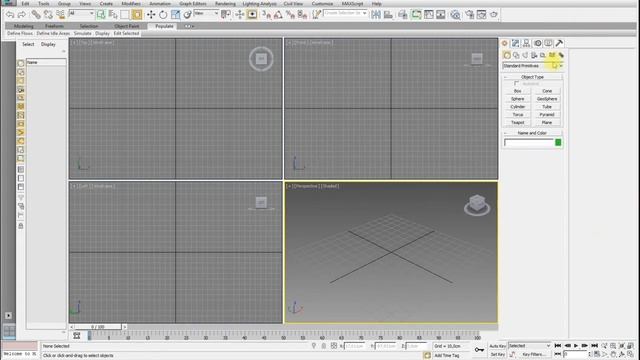
Task: Click the Sphere object type button
Action: (518, 99)
